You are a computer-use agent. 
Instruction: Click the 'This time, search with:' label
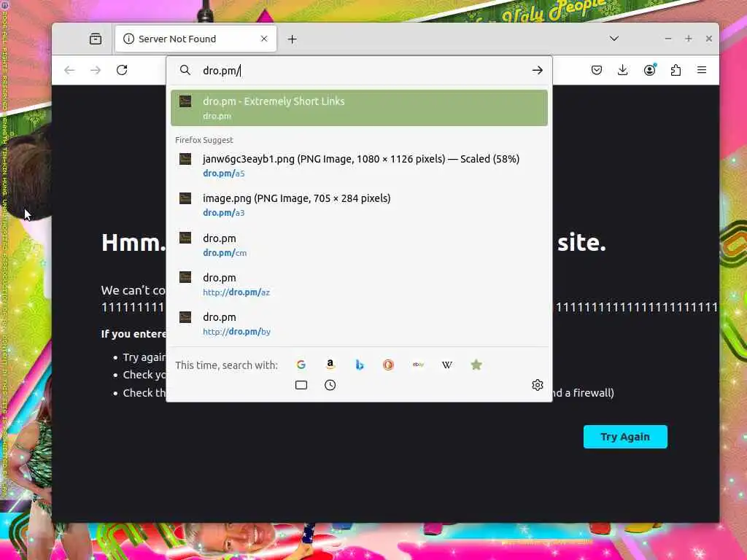[226, 365]
